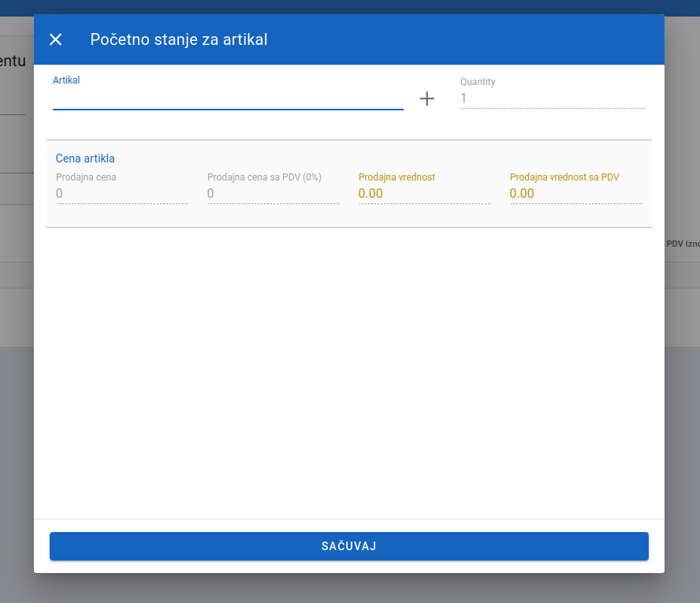Click the Quantity field label
Image resolution: width=700 pixels, height=603 pixels.
tap(478, 82)
